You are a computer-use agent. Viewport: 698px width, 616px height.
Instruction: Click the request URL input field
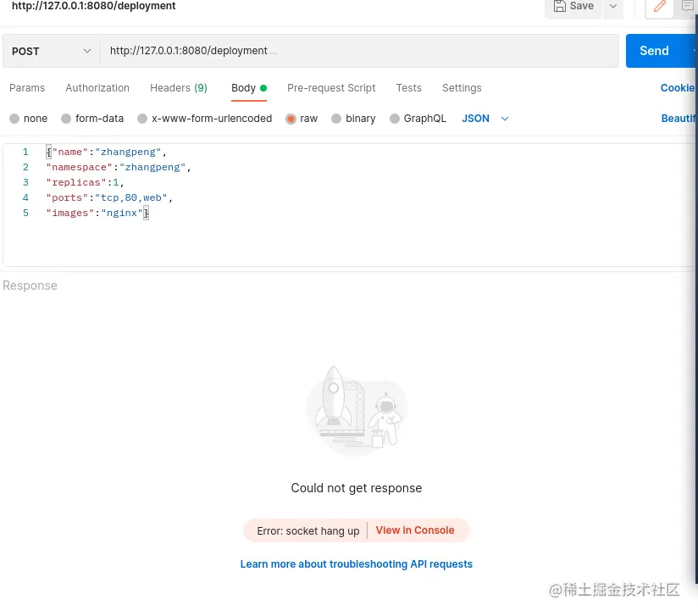pyautogui.click(x=359, y=51)
